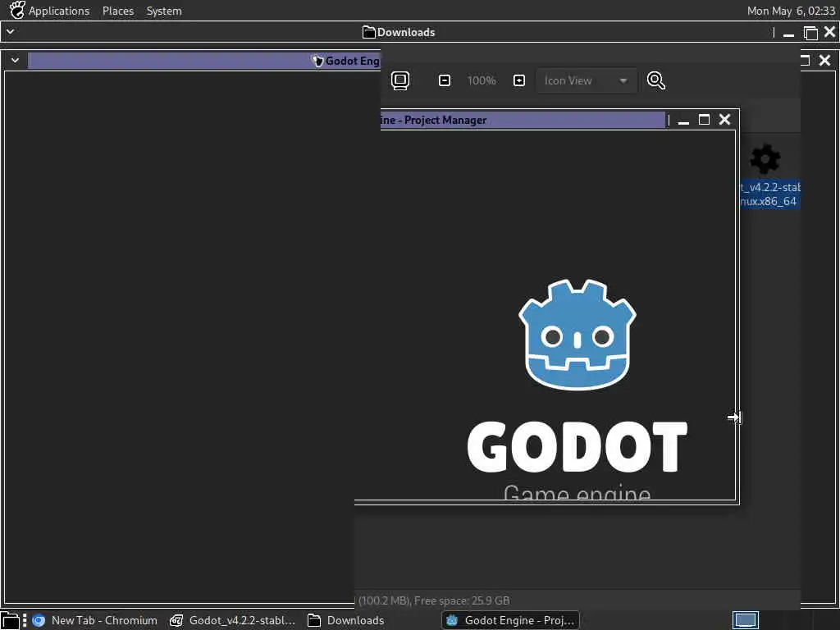Click the computer icon in file manager toolbar
840x630 pixels.
click(x=400, y=80)
